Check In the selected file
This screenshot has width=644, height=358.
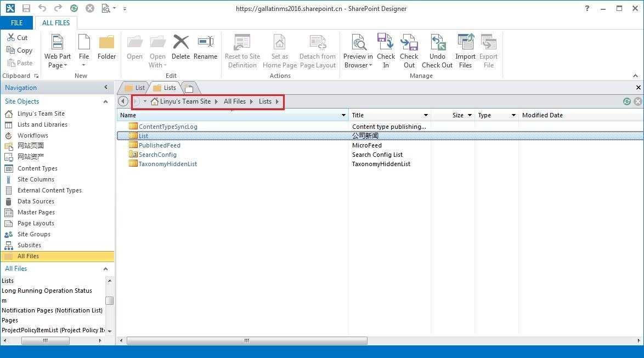pos(386,52)
